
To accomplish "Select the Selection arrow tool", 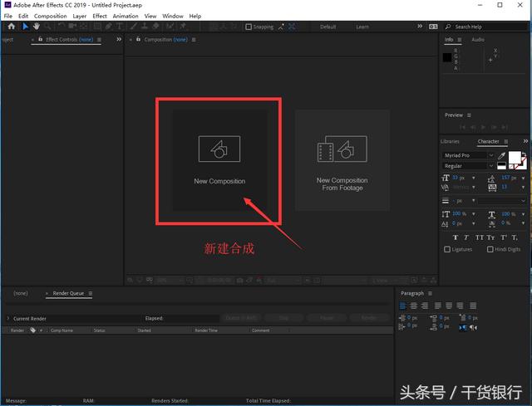I will coord(26,27).
